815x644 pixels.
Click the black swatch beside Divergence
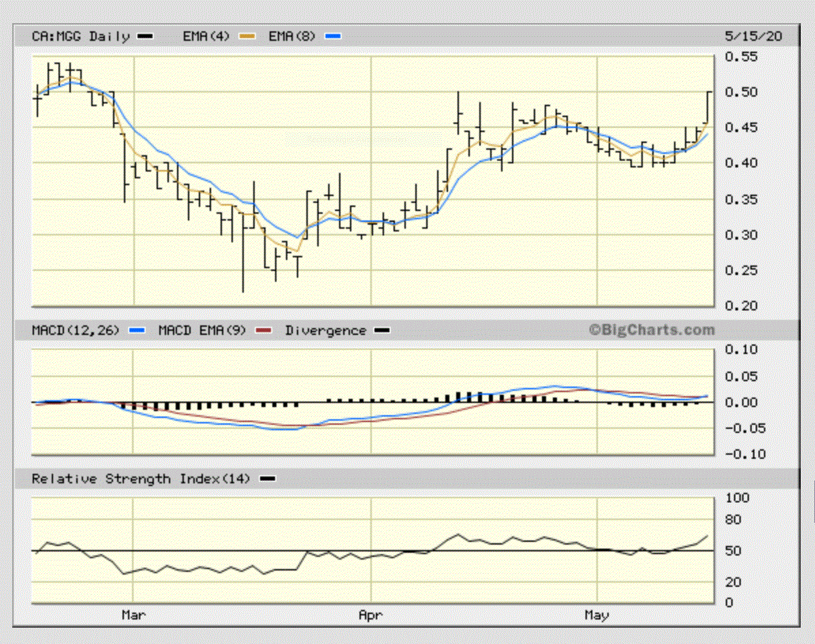(x=383, y=330)
